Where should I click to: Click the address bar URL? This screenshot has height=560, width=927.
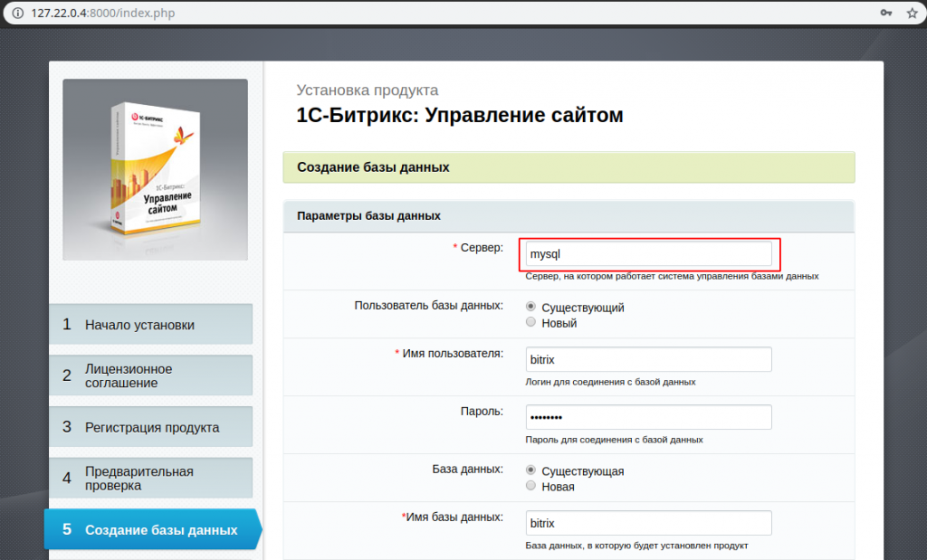coord(103,13)
